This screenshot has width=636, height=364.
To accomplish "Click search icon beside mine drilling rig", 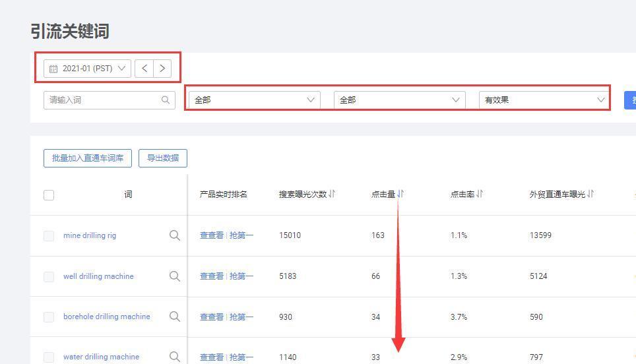I will (175, 235).
